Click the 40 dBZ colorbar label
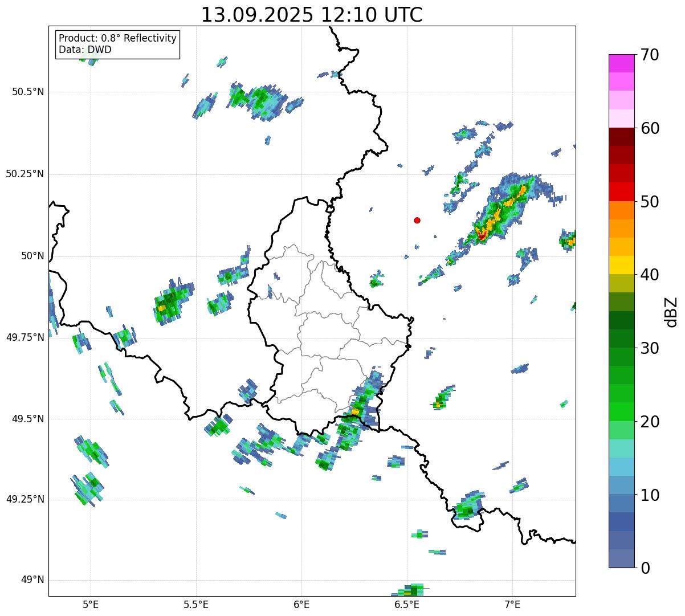This screenshot has width=685, height=616. [x=650, y=275]
